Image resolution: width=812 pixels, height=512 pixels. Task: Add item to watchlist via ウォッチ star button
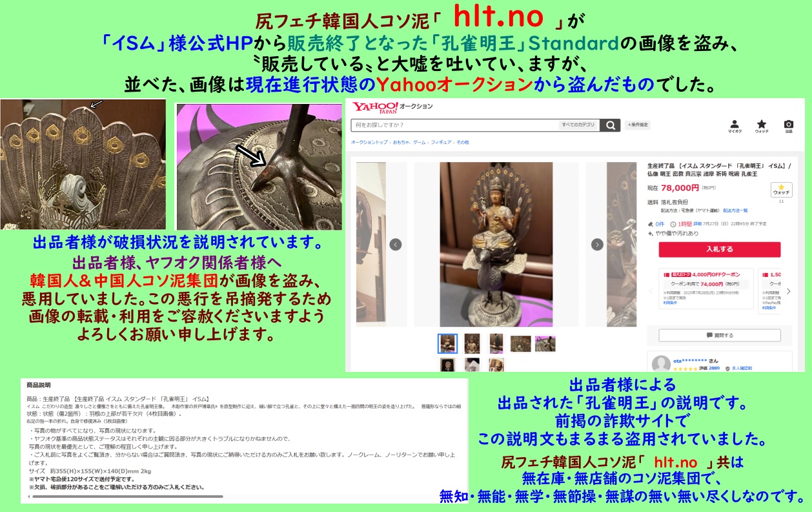pos(781,190)
